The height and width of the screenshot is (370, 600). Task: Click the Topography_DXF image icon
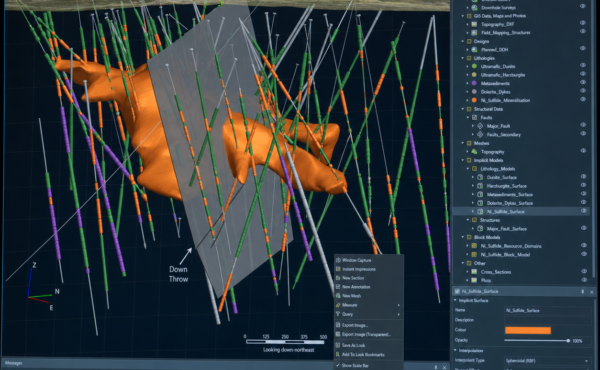(474, 24)
